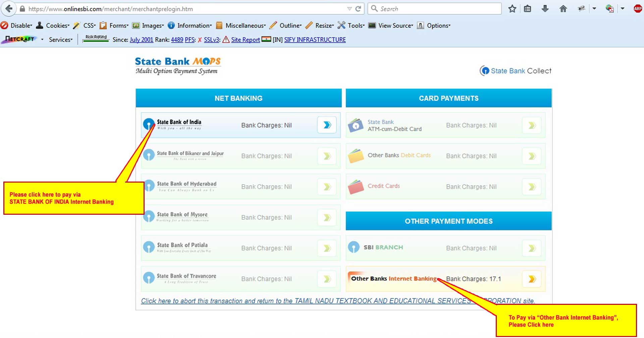Viewport: 644px width, 338px height.
Task: Click the Netcraft logo in toolbar
Action: point(19,39)
